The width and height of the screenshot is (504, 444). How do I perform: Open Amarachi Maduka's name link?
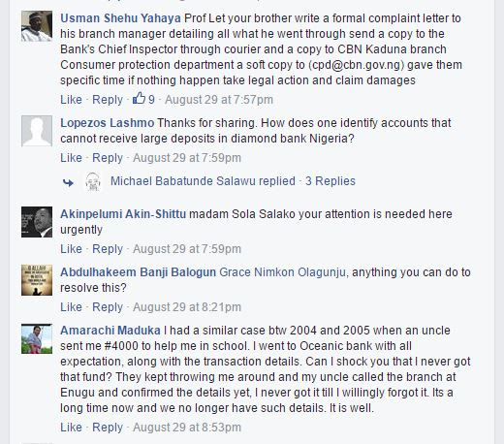tap(110, 331)
